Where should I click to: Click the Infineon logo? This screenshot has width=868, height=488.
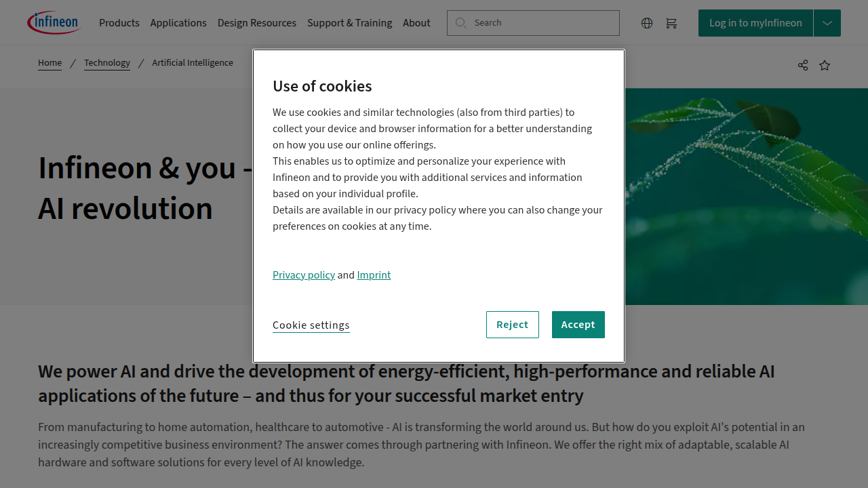click(x=54, y=22)
